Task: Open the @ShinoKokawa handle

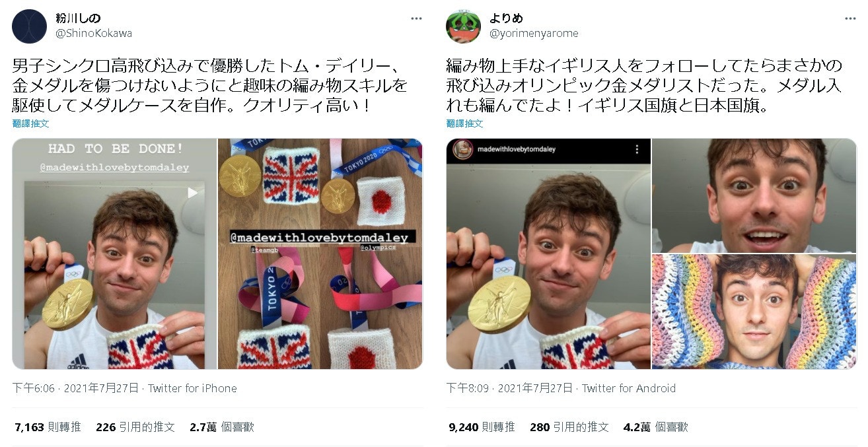Action: [94, 33]
